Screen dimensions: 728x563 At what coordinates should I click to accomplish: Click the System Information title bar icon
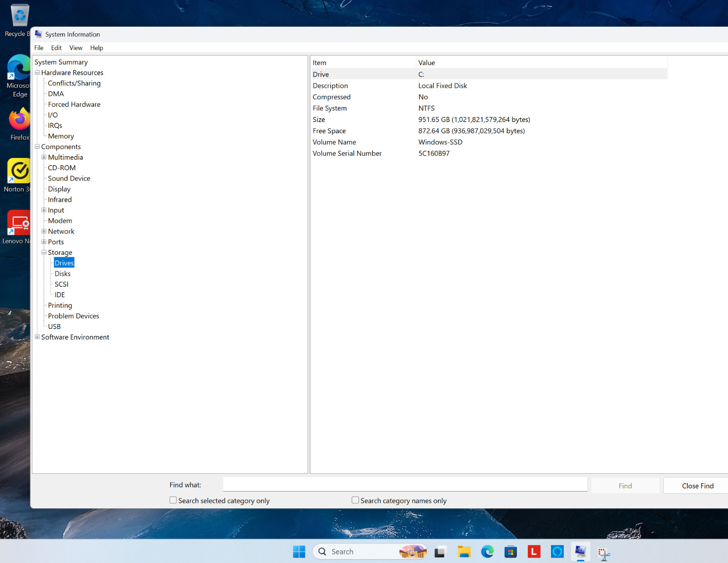(x=38, y=34)
